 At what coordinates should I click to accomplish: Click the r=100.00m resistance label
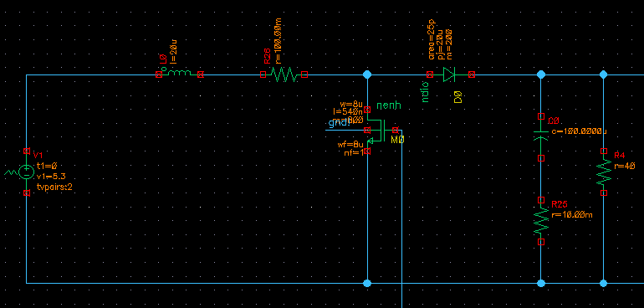(x=278, y=41)
